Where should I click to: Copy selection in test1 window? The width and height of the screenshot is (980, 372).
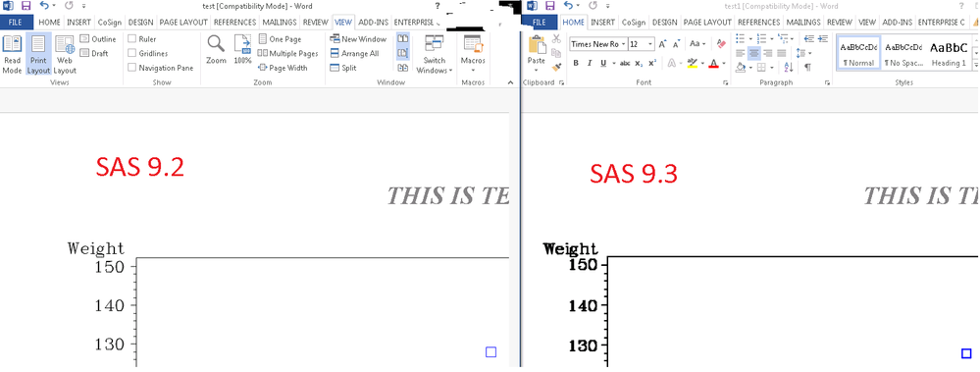(556, 53)
